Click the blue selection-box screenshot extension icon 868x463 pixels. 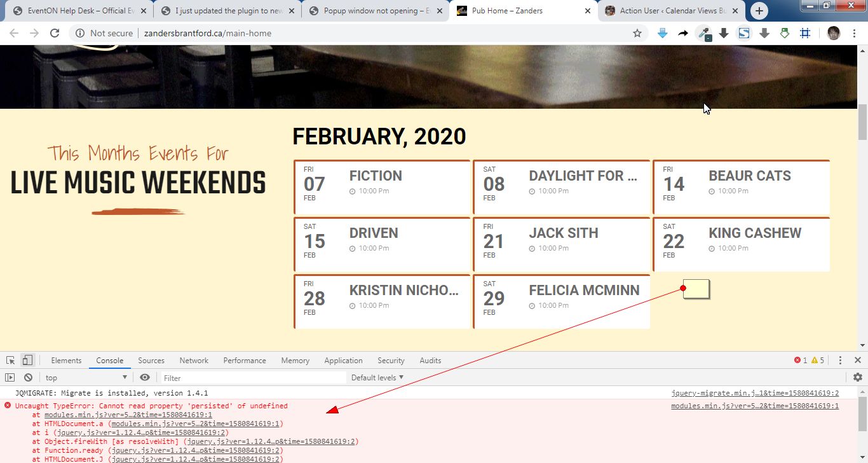[x=805, y=34]
